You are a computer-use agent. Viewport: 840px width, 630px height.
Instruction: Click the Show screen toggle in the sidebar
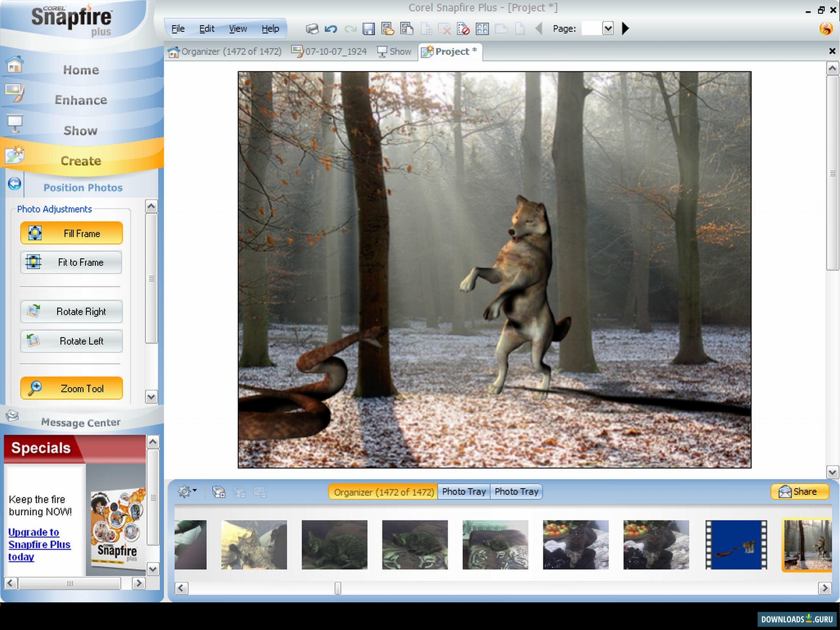80,130
